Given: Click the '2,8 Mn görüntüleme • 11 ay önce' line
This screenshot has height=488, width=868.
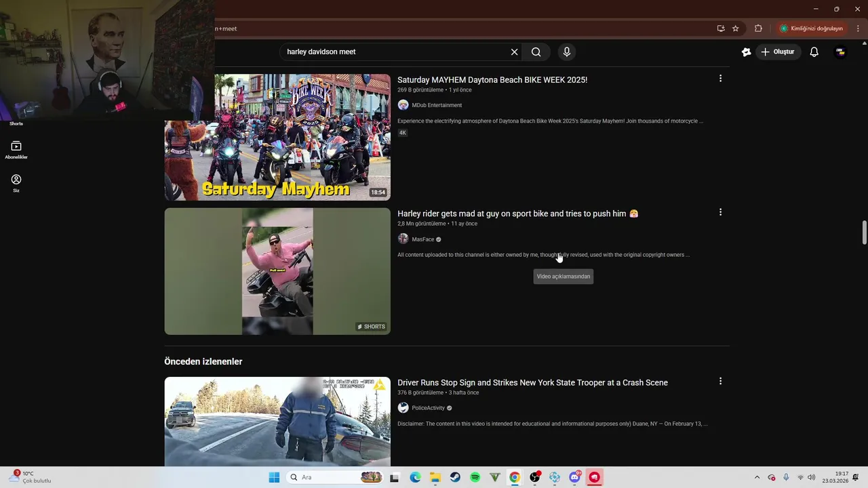Looking at the screenshot, I should (x=437, y=224).
